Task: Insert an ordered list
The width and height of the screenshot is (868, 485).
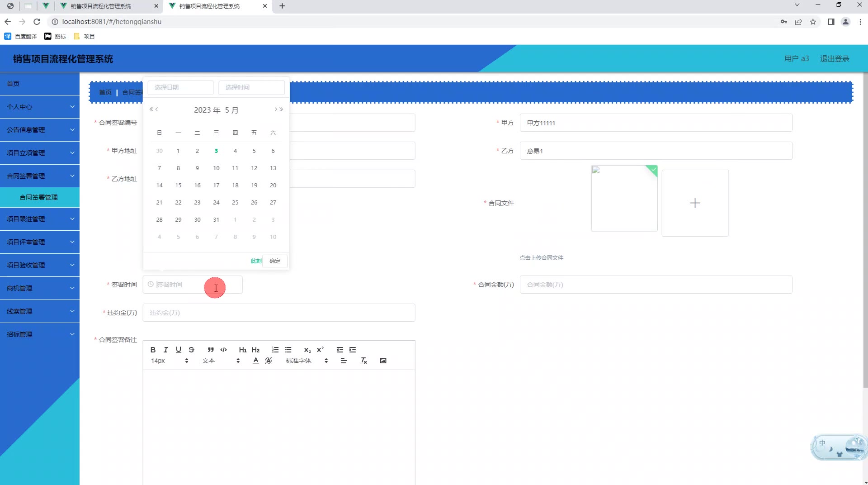Action: [x=275, y=350]
